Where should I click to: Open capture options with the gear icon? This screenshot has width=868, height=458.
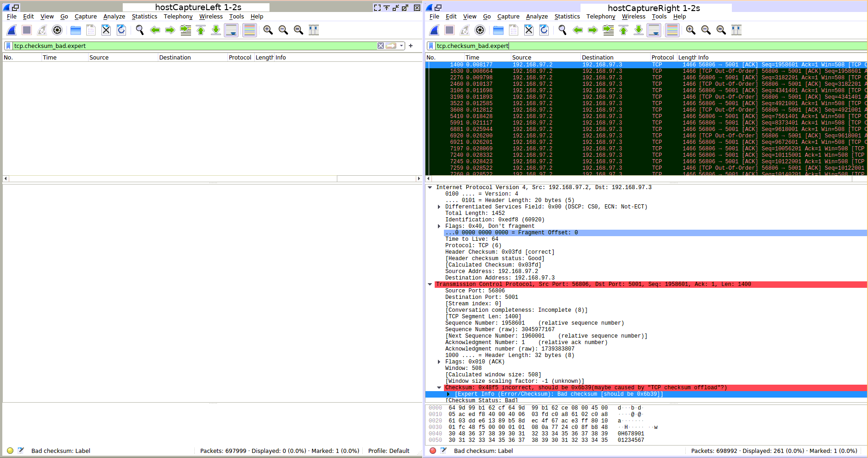tap(57, 30)
